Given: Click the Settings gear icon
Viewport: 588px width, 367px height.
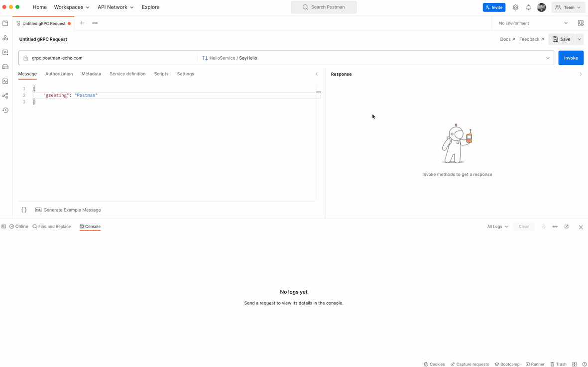Looking at the screenshot, I should pos(515,7).
